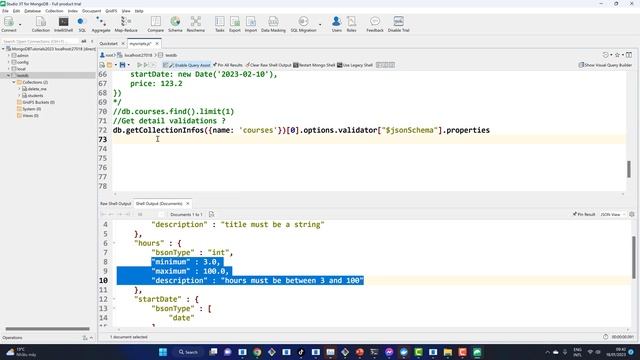Click the star bookmark icon in editor
Screen dimensions: 640x360
[617, 55]
